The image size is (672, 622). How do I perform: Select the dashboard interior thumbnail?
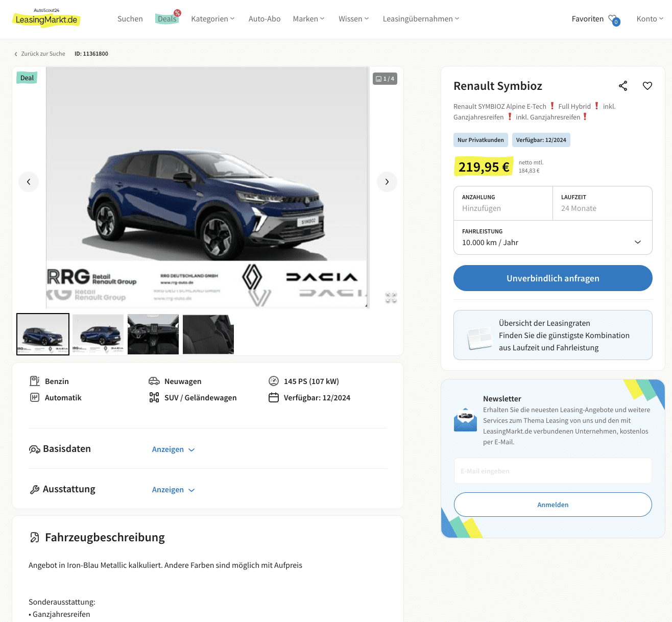(x=153, y=334)
